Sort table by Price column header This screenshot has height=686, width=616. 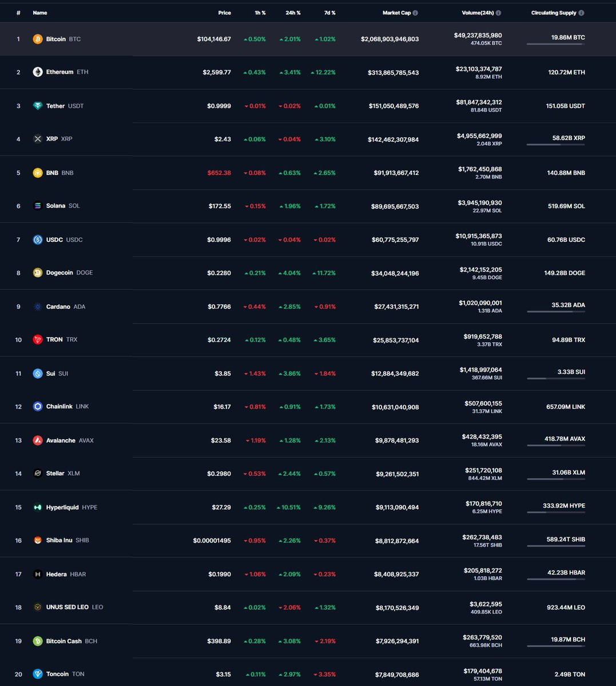pos(224,13)
